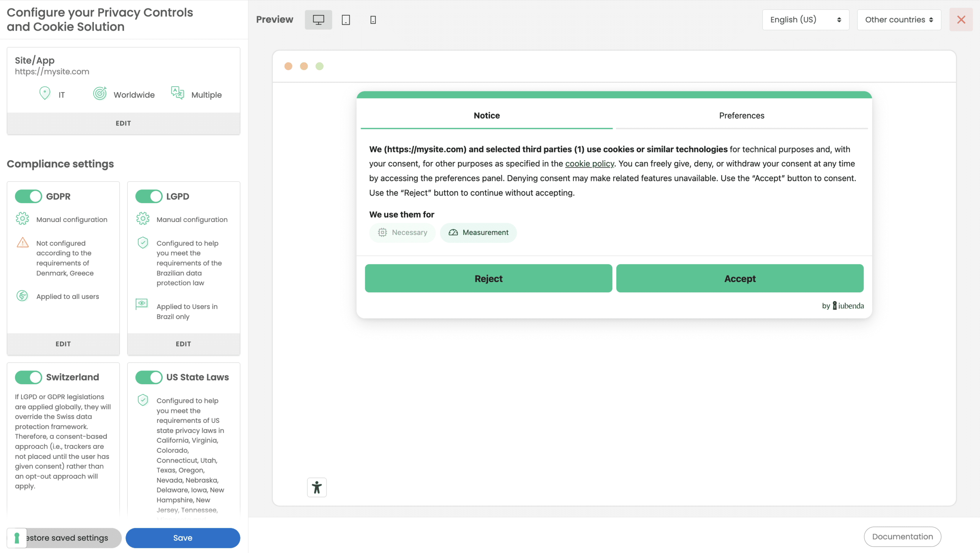This screenshot has width=980, height=553.
Task: Open the English (US) language dropdown
Action: 805,20
